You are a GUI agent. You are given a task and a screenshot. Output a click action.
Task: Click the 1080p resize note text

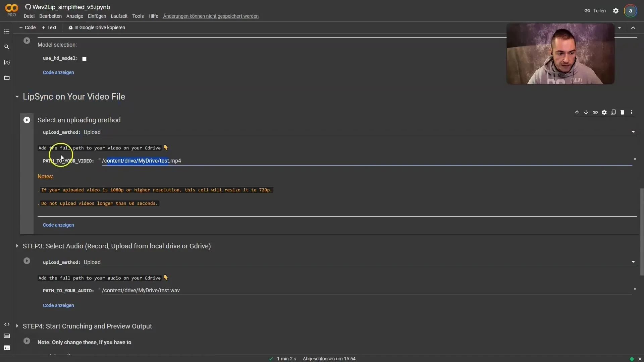[157, 190]
